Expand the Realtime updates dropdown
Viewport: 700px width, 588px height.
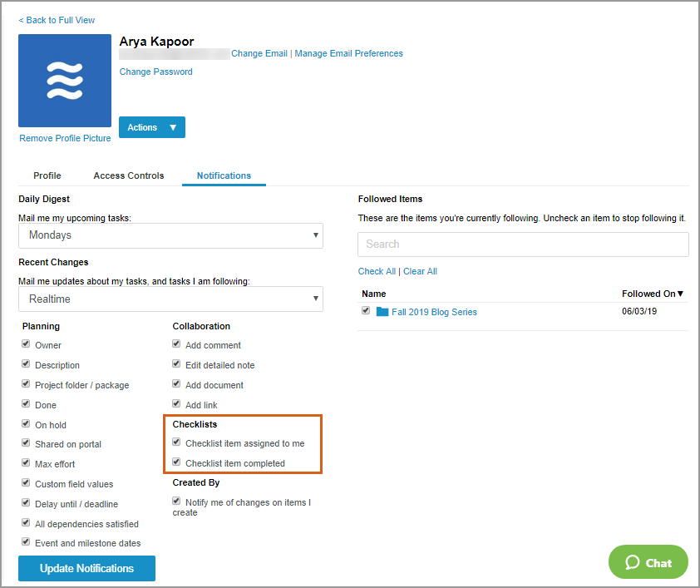tap(170, 299)
